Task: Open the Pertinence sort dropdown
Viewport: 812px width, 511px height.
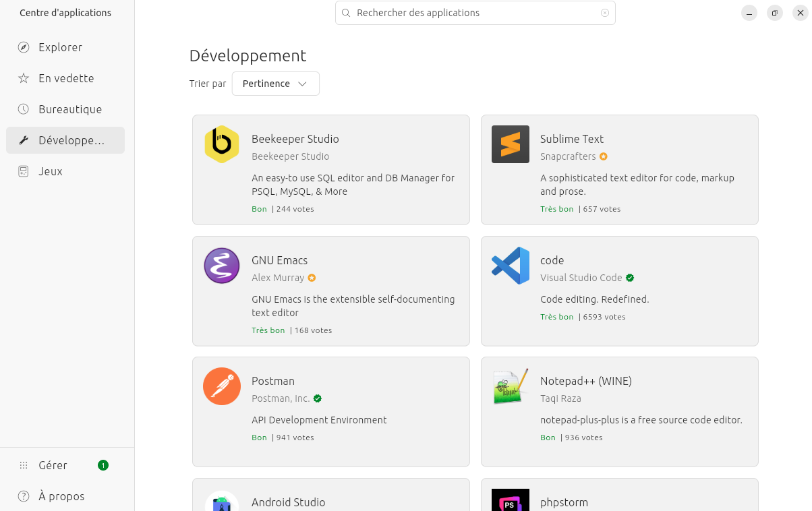Action: [275, 84]
